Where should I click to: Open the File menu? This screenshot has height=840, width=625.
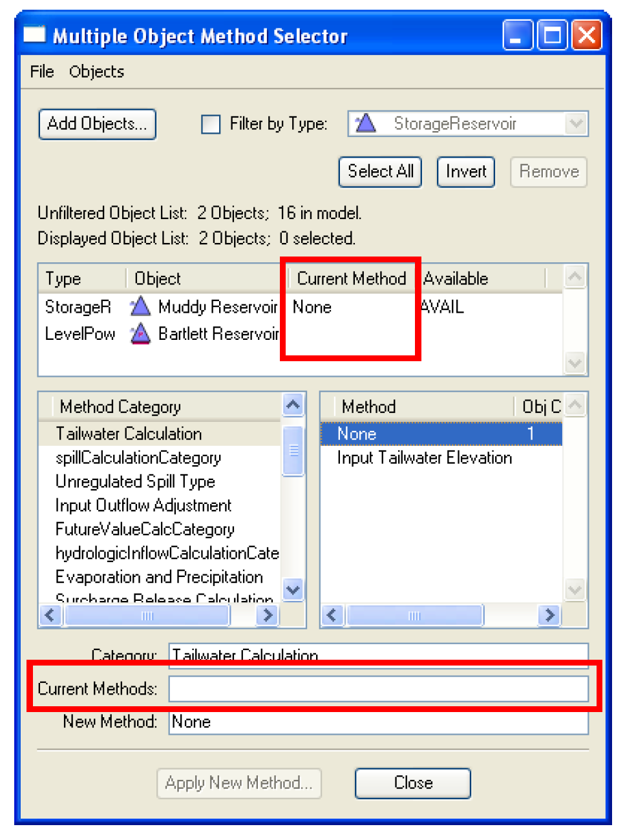(x=42, y=72)
